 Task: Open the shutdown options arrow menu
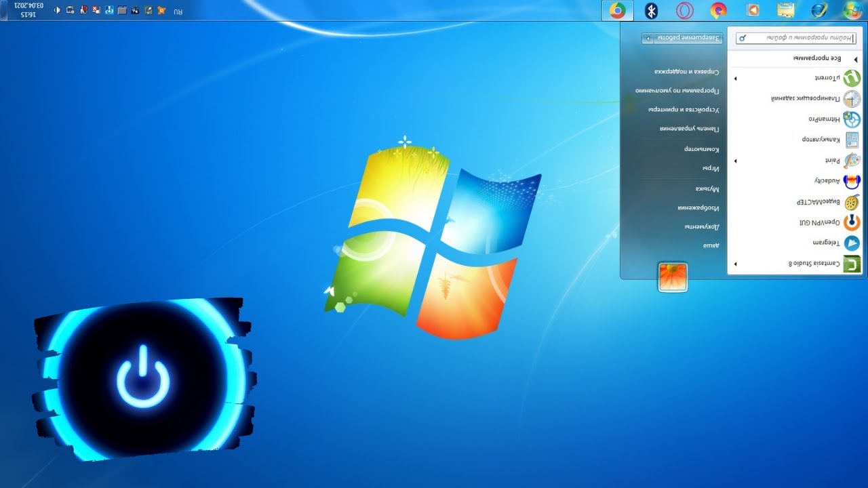648,38
